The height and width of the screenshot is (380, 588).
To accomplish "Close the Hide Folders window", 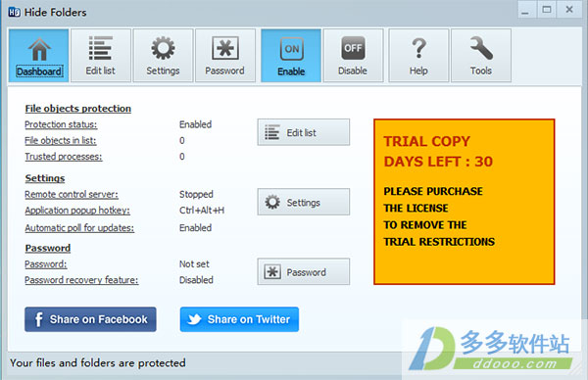I will coord(569,10).
